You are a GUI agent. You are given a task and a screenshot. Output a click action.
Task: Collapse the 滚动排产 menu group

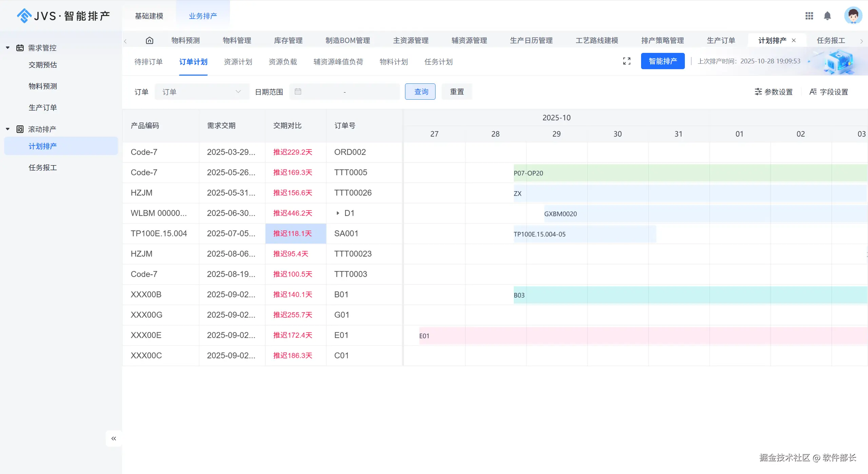tap(8, 129)
